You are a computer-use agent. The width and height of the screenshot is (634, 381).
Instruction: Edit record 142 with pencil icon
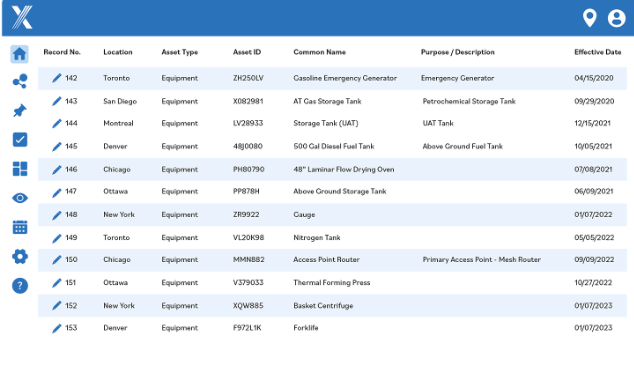tap(57, 78)
